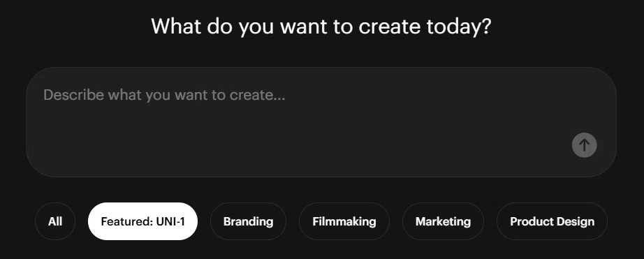Image resolution: width=644 pixels, height=259 pixels.
Task: Activate the Branding pill button
Action: pos(248,221)
